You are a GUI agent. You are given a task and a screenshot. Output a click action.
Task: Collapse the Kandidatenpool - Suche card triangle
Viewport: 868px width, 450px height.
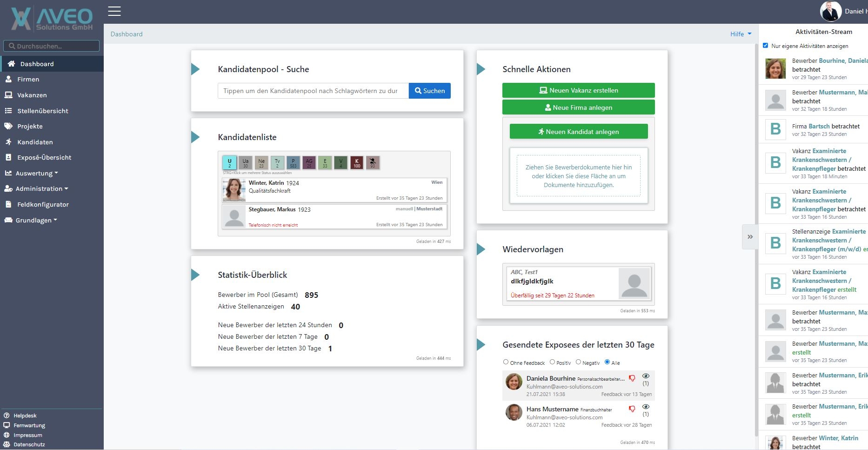point(195,69)
